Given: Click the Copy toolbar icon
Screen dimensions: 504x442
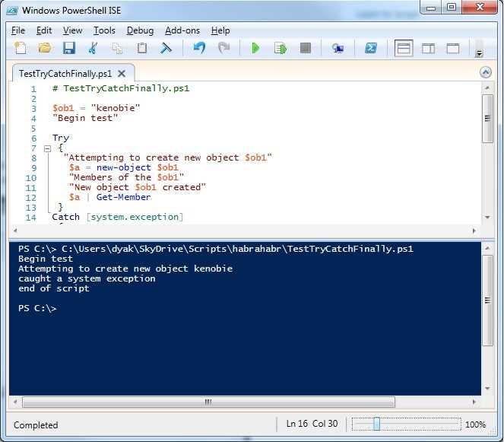Looking at the screenshot, I should point(117,48).
